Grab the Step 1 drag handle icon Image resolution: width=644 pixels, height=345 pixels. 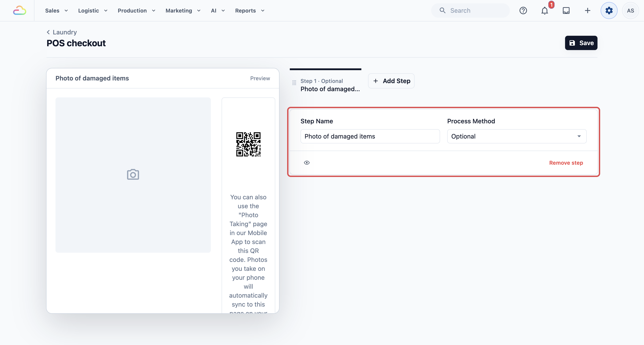(294, 83)
